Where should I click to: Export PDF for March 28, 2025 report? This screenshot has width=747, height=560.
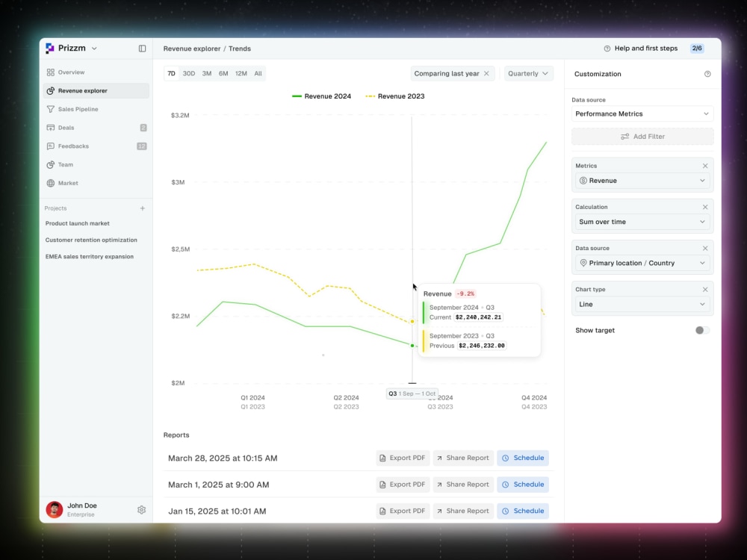coord(403,458)
